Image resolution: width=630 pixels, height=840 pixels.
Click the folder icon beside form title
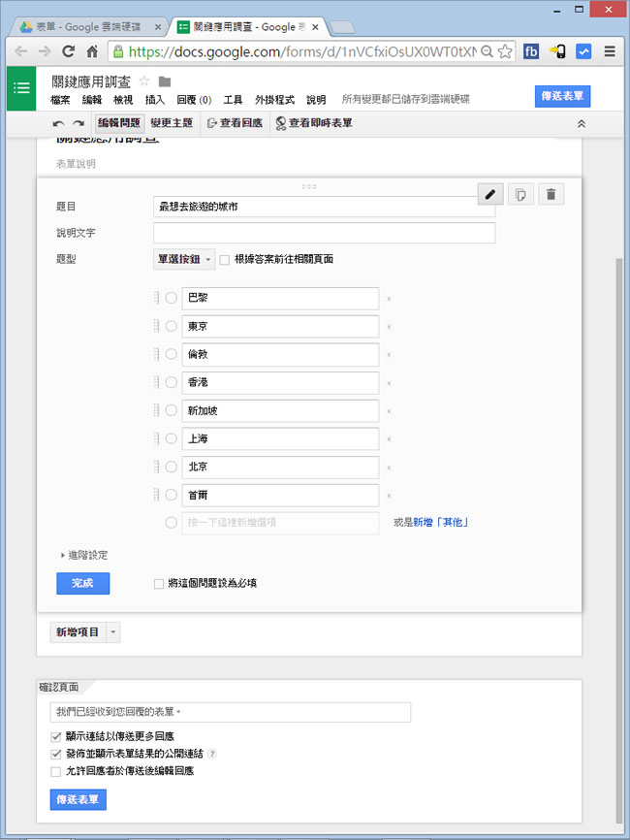coord(165,81)
